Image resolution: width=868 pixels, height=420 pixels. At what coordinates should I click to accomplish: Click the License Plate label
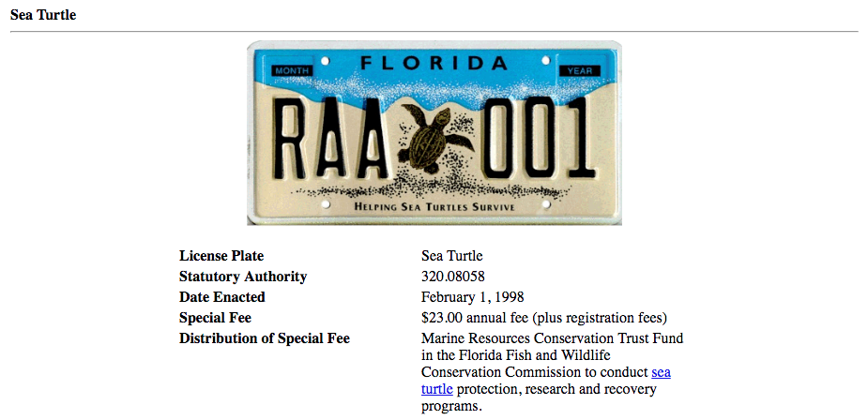coord(221,256)
